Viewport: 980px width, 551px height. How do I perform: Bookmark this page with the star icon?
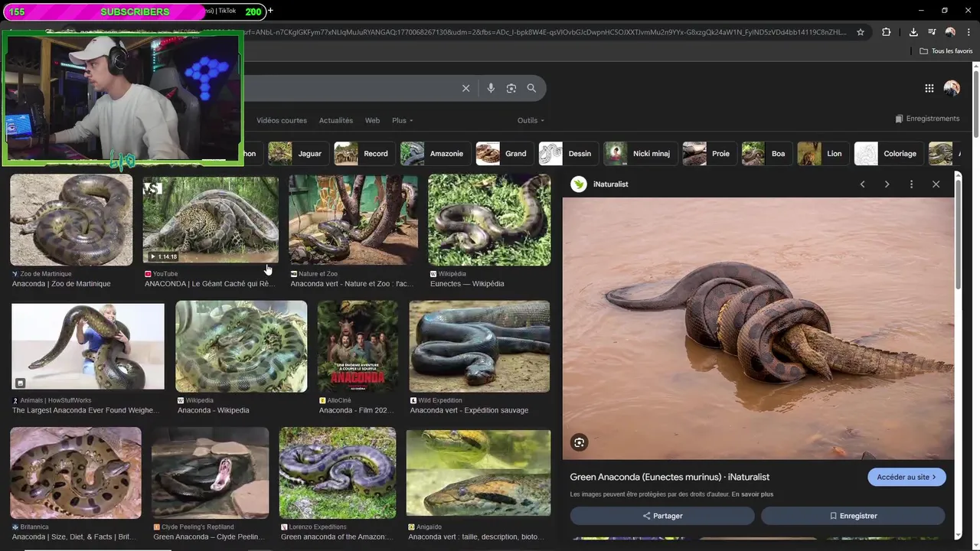click(861, 32)
